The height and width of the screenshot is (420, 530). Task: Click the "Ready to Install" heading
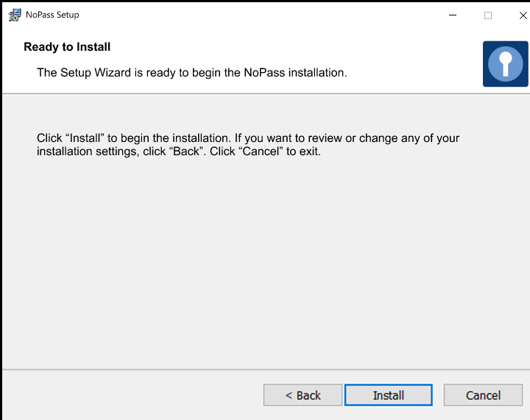click(67, 47)
